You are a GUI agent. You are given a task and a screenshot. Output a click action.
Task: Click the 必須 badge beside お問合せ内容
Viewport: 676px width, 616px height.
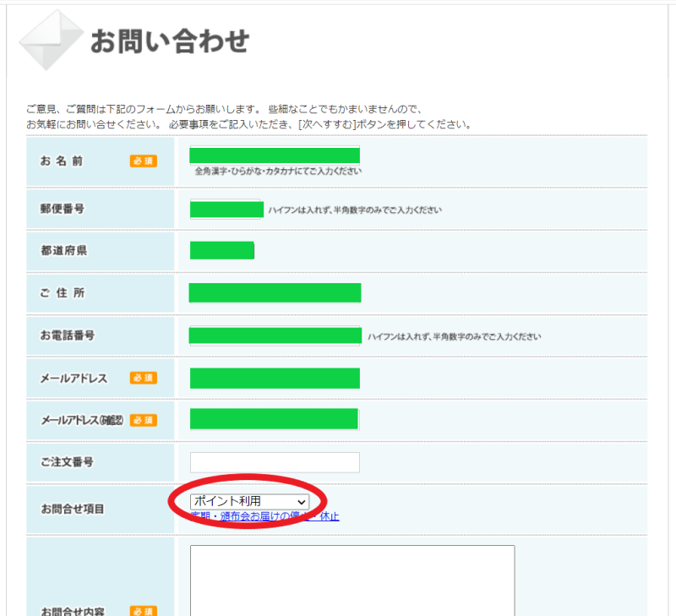pyautogui.click(x=143, y=611)
